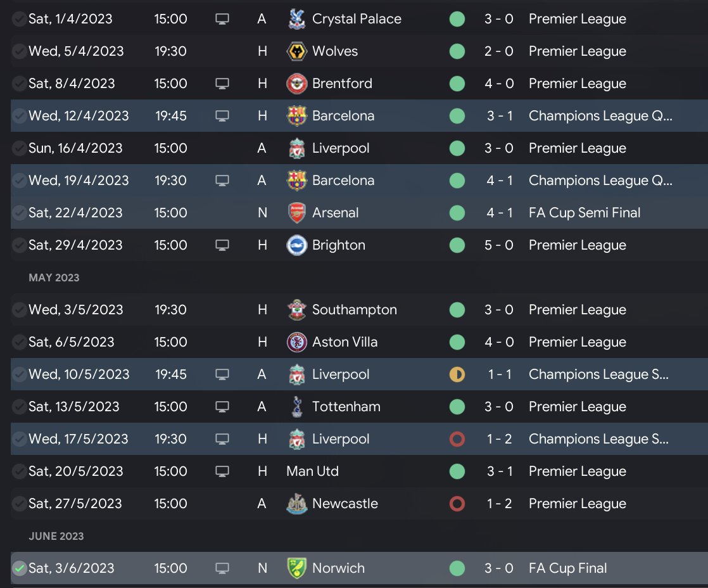Open the Aston Villa team link

[345, 342]
